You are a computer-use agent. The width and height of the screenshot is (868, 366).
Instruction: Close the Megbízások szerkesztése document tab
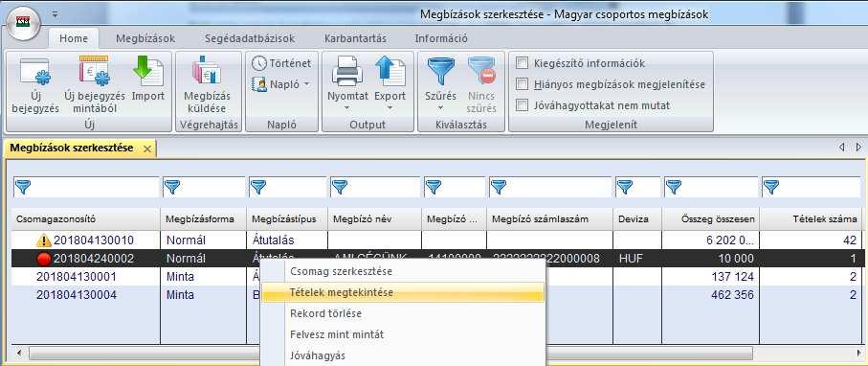coord(146,149)
